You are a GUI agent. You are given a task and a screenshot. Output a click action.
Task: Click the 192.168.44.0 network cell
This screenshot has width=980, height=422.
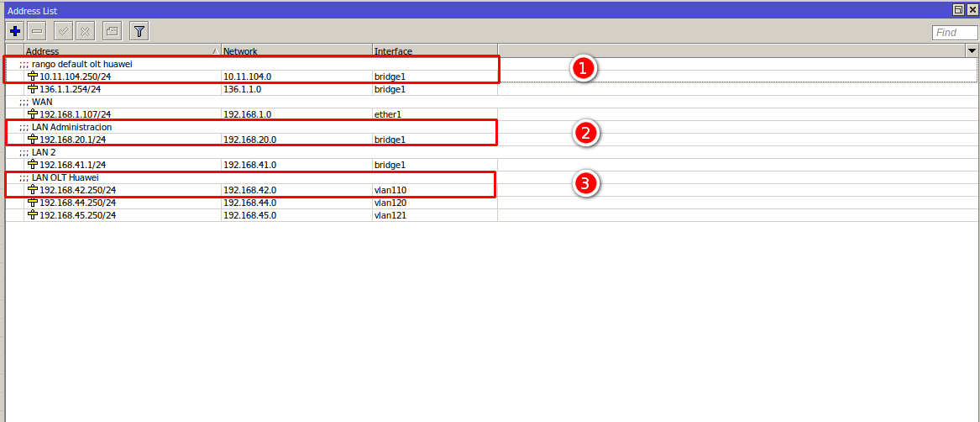coord(249,203)
